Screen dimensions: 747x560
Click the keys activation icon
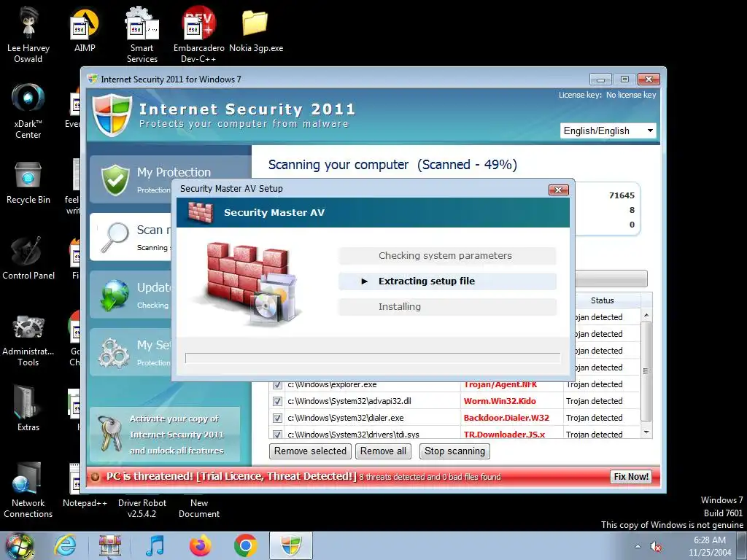pos(109,433)
